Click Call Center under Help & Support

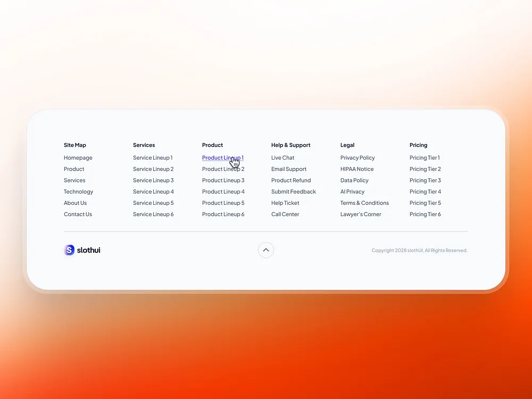(x=285, y=214)
